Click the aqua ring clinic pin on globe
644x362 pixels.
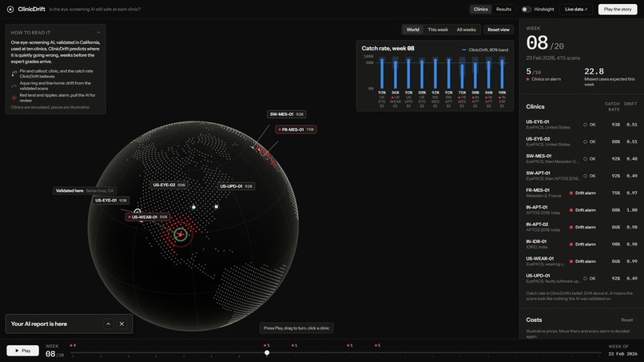click(x=181, y=235)
